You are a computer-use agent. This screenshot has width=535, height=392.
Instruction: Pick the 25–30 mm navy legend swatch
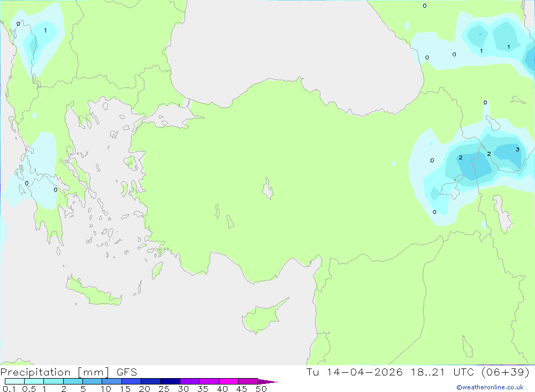(x=170, y=381)
